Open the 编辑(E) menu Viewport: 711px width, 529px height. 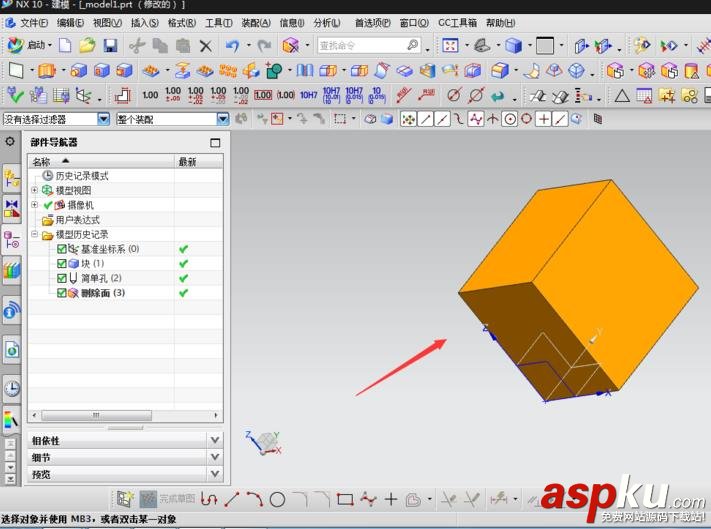(x=70, y=23)
